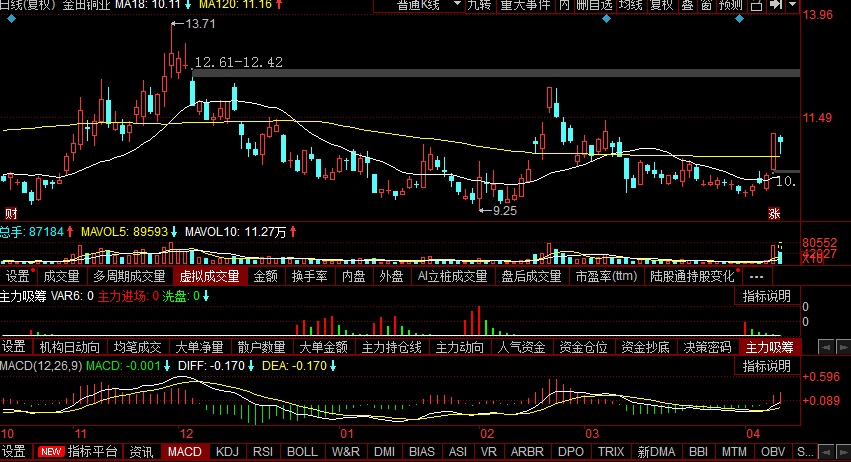Image resolution: width=851 pixels, height=462 pixels.
Task: Switch to the KDJ indicator
Action: 227,452
